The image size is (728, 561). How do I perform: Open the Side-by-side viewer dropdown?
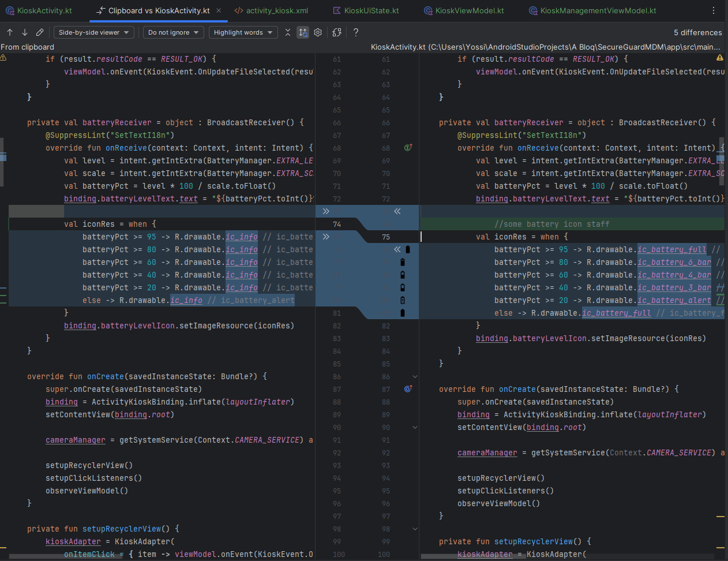click(95, 32)
